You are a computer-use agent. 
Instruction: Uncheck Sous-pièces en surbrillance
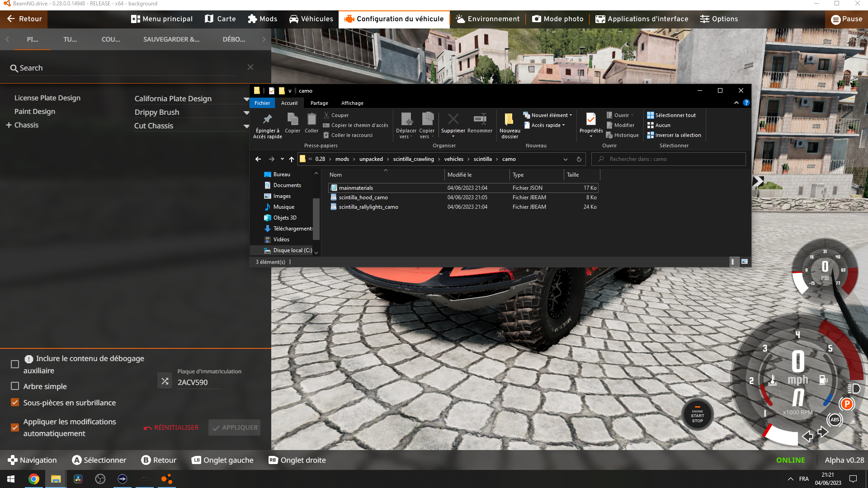coord(15,403)
